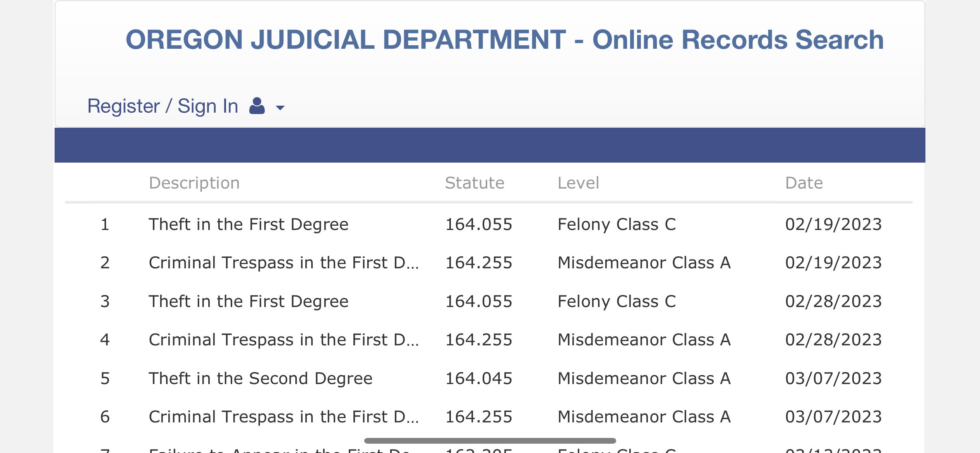980x453 pixels.
Task: Select row 2 Criminal Trespass description
Action: coord(284,263)
